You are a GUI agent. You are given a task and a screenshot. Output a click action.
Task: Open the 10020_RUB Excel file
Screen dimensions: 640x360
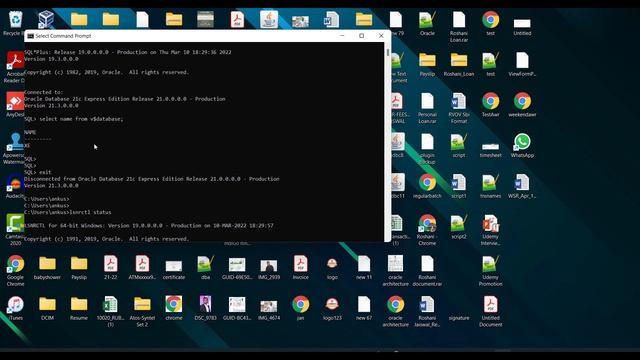111,311
